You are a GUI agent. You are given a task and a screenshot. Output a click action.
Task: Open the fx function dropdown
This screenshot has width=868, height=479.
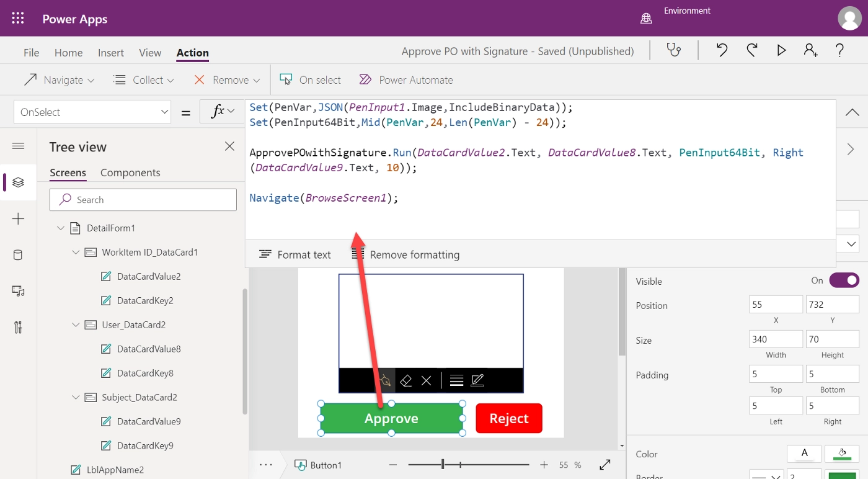pyautogui.click(x=223, y=112)
